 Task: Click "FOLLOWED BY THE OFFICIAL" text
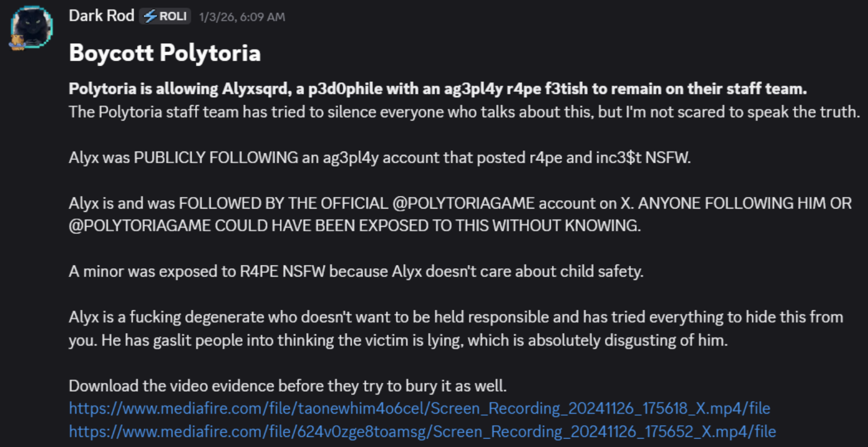(283, 203)
